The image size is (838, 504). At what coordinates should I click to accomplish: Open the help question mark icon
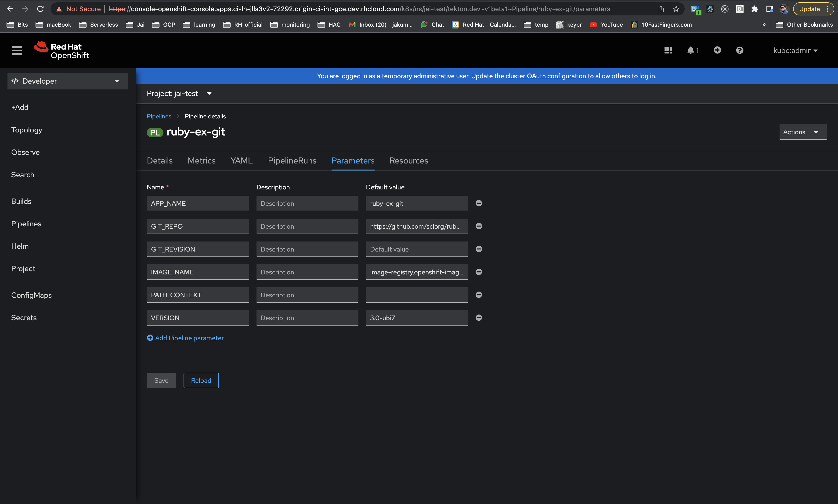pos(739,50)
